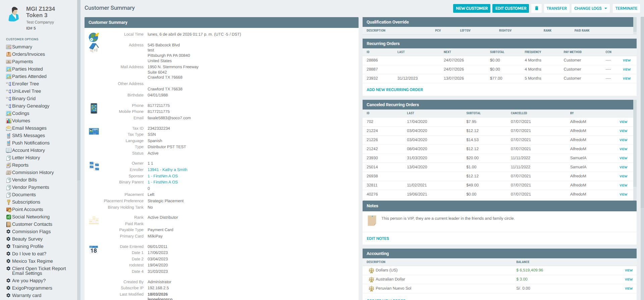
Task: Click the calendar icon beside Date Entered
Action: 94,249
